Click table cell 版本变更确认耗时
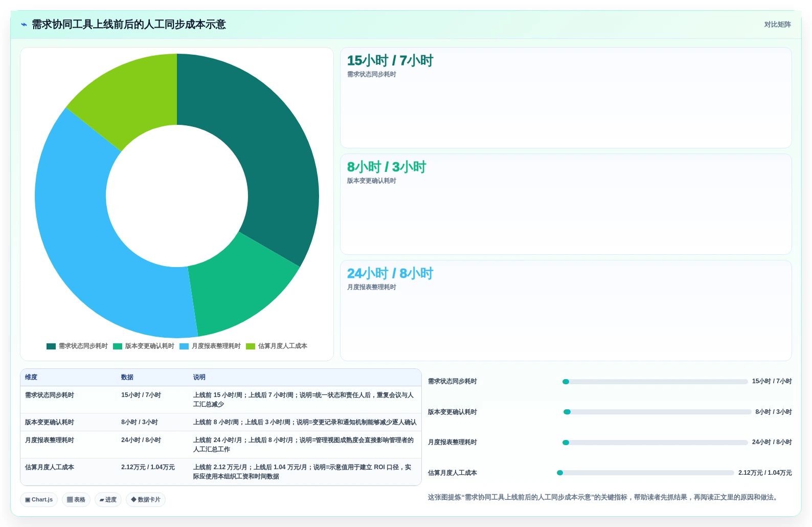This screenshot has height=527, width=812. [50, 422]
